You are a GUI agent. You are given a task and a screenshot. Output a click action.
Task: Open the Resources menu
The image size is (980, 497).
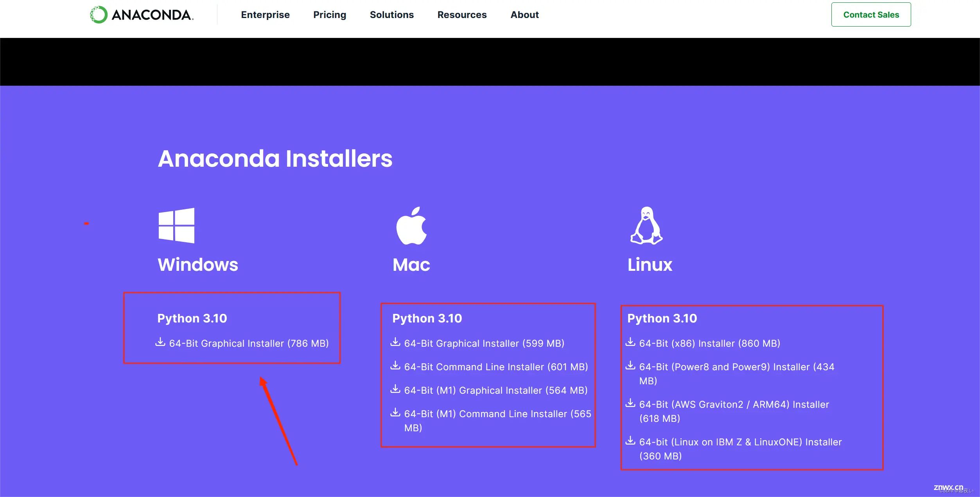coord(462,15)
